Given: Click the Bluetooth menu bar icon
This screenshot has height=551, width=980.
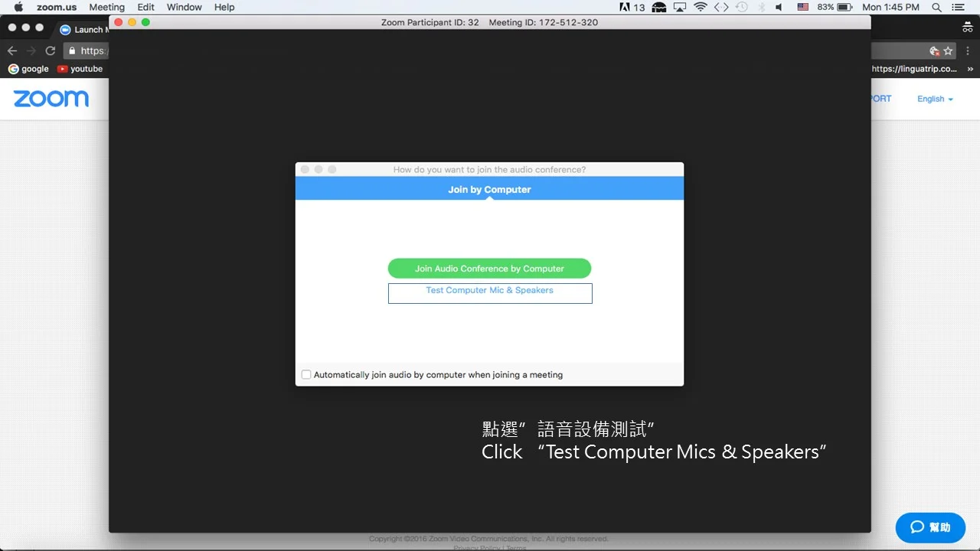Looking at the screenshot, I should point(761,7).
